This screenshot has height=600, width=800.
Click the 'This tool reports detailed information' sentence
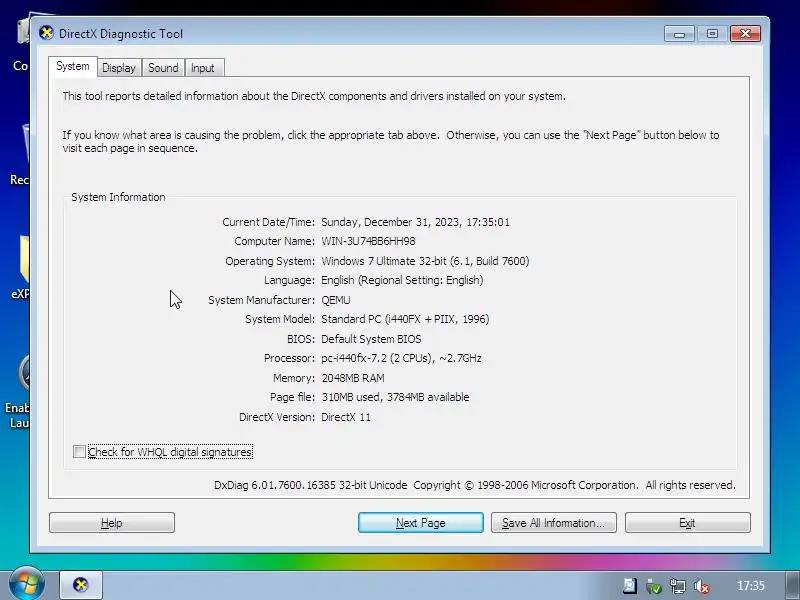point(314,96)
